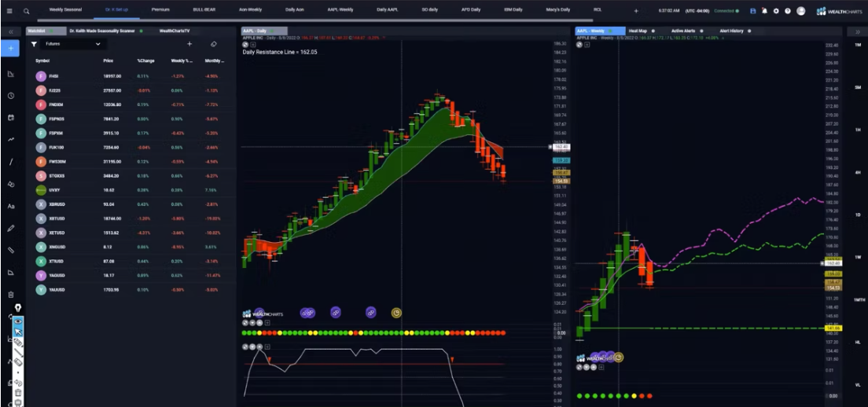Viewport: 868px width, 407px height.
Task: Open the clock icon in left sidebar
Action: pos(10,96)
